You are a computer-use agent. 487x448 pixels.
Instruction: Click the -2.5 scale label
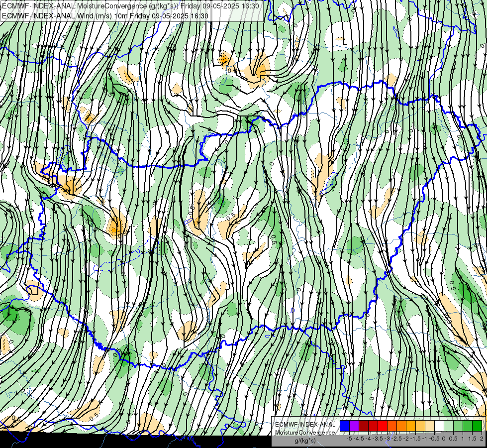point(396,439)
